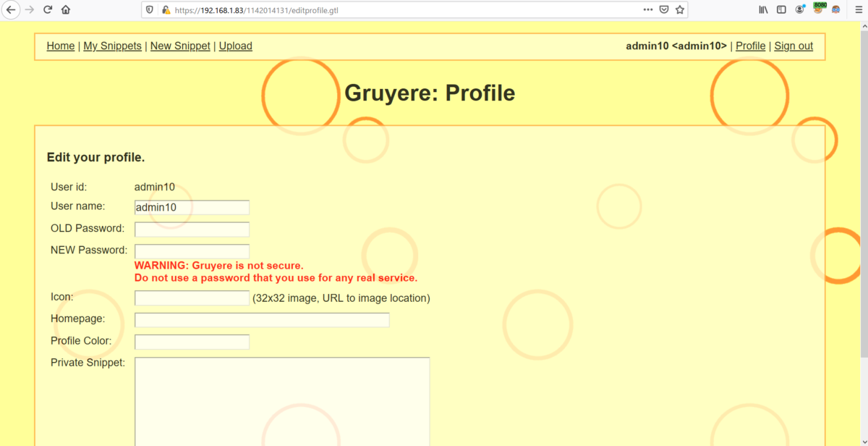
Task: Click the 'Homepage:' label
Action: tap(77, 318)
